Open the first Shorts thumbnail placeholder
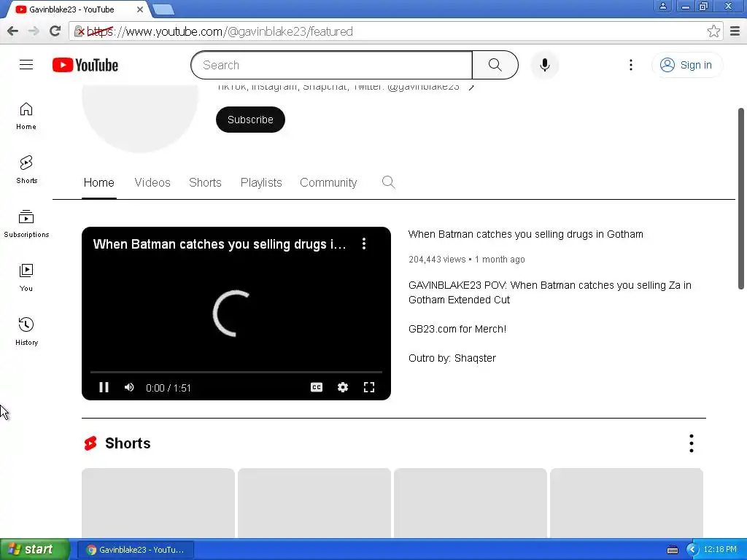 tap(158, 503)
